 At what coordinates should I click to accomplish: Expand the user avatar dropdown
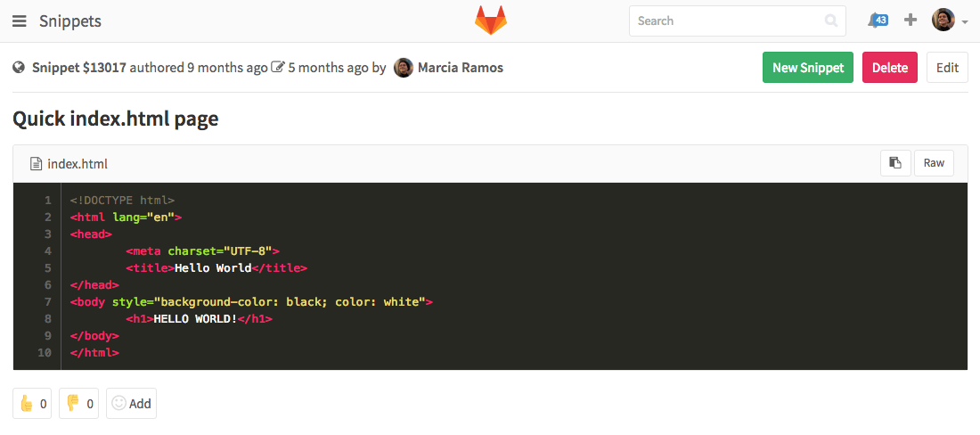click(950, 21)
